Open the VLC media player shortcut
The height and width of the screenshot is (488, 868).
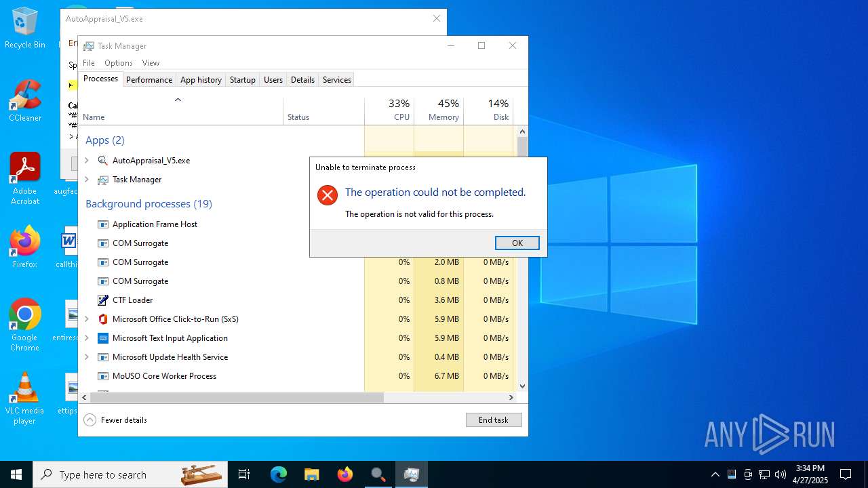point(25,399)
